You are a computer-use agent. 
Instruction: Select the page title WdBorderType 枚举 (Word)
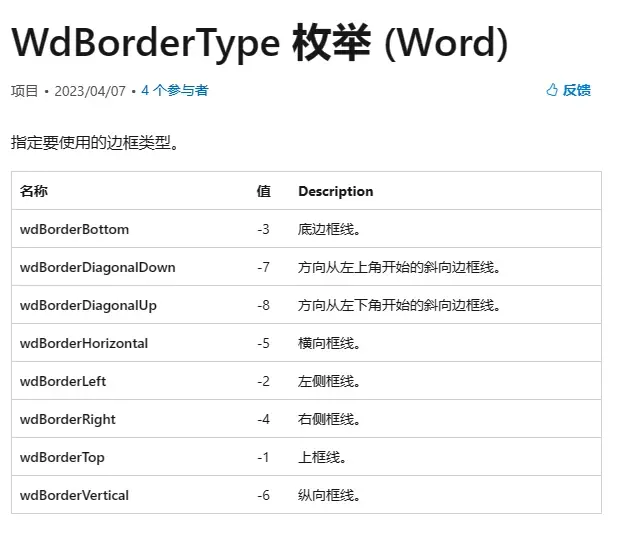coord(260,43)
